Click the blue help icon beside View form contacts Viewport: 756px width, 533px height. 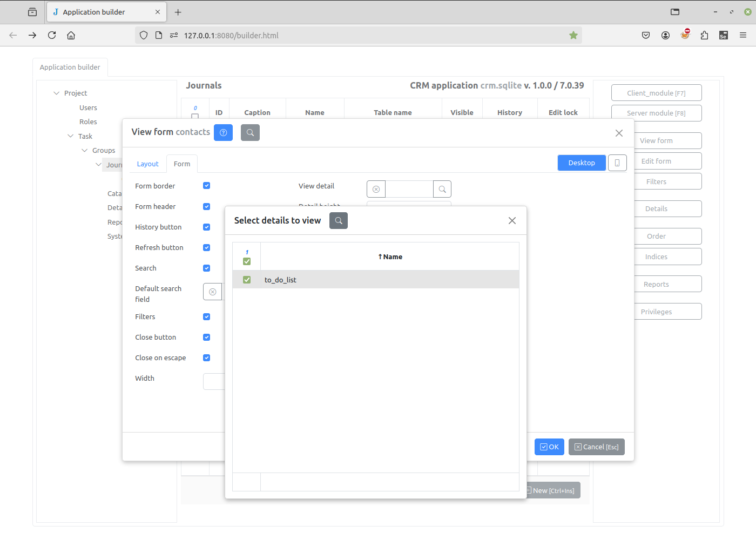click(223, 132)
